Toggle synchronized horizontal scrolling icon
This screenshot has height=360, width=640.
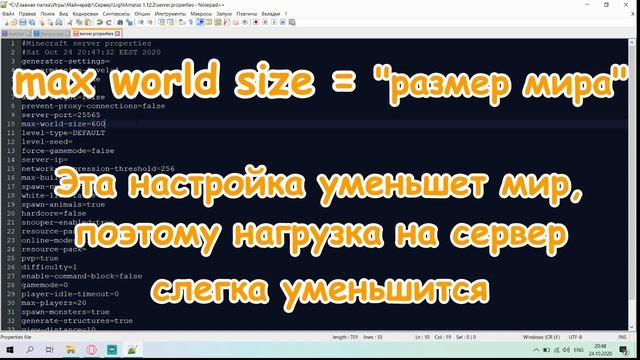(171, 22)
